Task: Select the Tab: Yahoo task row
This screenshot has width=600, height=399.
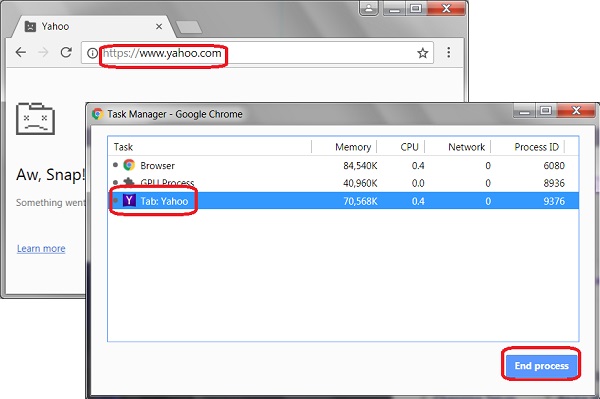Action: click(343, 201)
